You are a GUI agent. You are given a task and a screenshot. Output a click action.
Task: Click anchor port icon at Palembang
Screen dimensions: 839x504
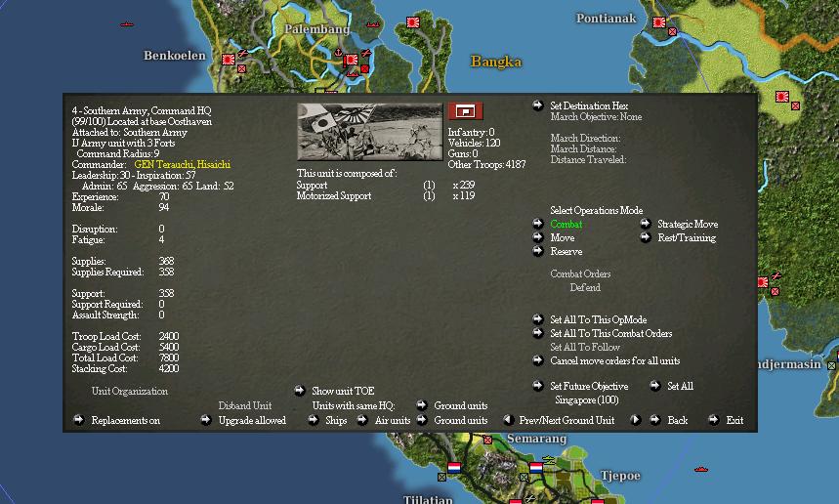338,53
